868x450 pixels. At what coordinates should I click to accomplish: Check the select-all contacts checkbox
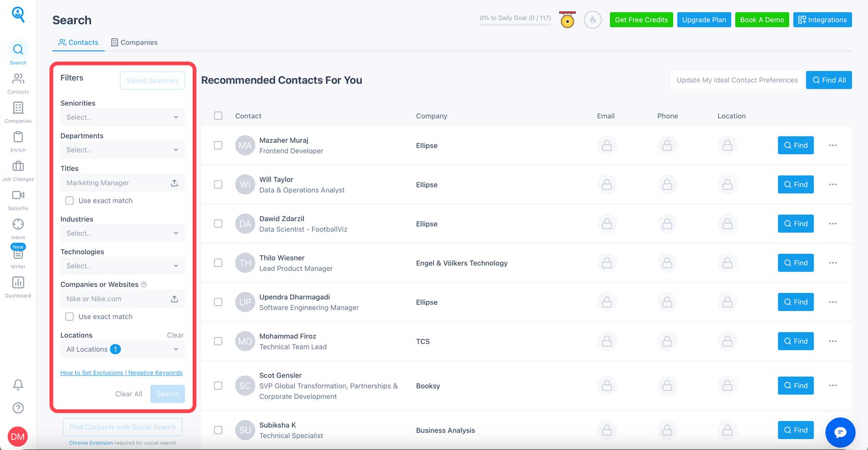point(218,116)
